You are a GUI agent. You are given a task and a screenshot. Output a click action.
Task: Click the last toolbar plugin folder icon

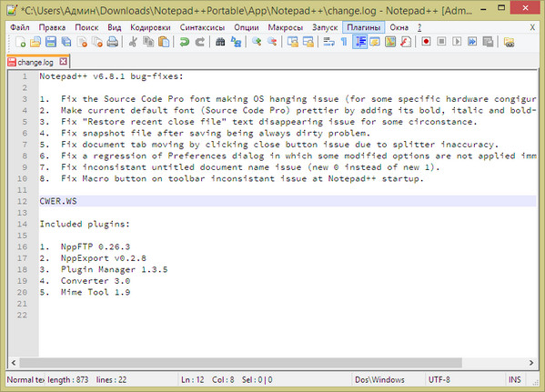pyautogui.click(x=509, y=42)
